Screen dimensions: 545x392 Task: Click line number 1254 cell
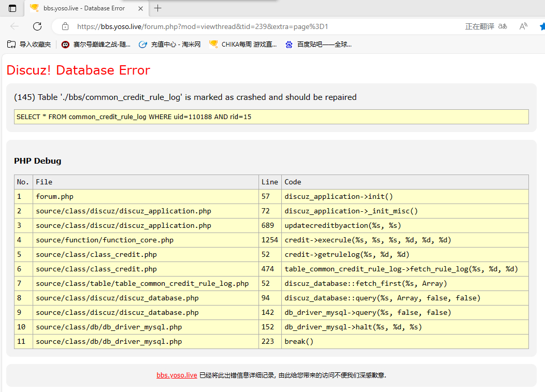[x=270, y=240]
